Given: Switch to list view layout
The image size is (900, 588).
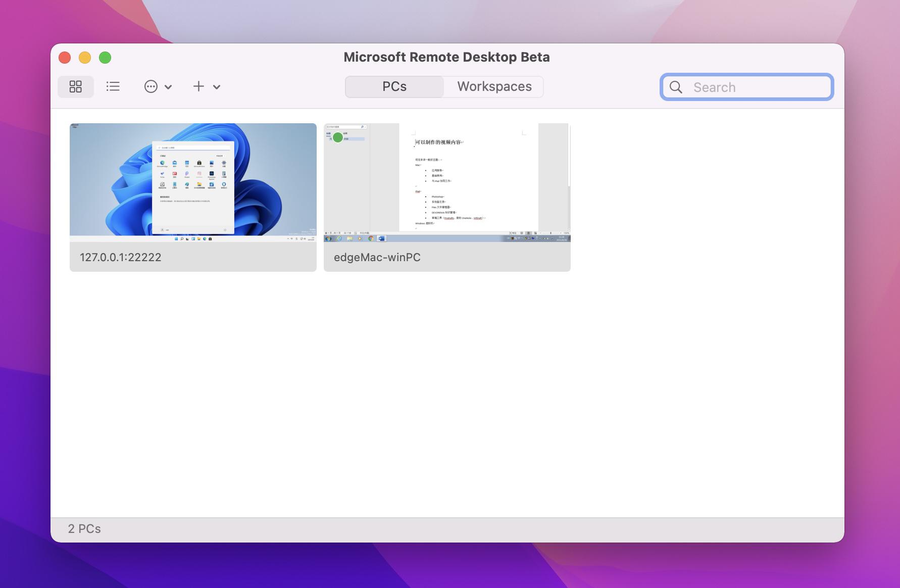Looking at the screenshot, I should 113,87.
